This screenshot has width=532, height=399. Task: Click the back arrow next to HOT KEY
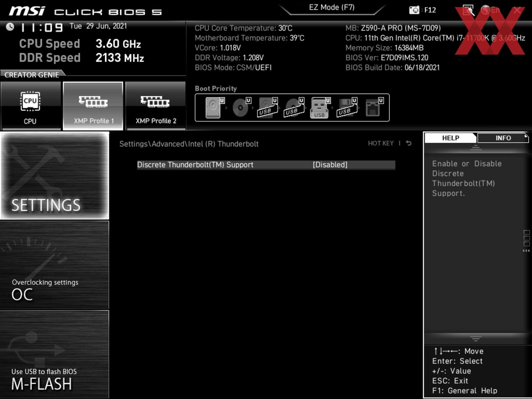pos(409,143)
